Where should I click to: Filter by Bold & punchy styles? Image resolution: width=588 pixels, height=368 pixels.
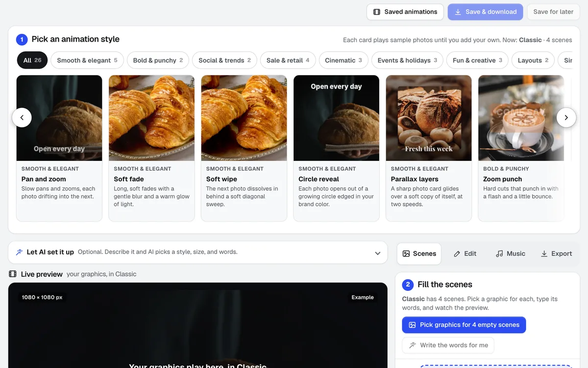[x=158, y=60]
